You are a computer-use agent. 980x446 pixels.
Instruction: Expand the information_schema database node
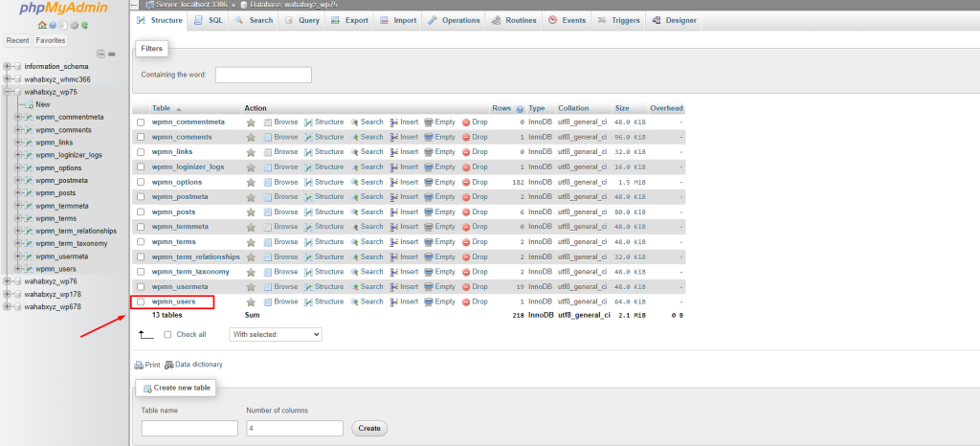tap(8, 66)
